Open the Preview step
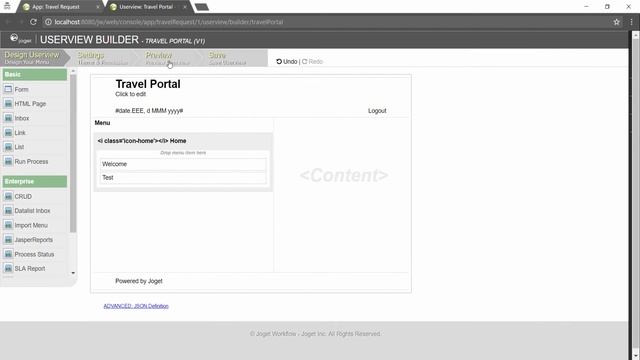This screenshot has width=640, height=360. tap(167, 58)
